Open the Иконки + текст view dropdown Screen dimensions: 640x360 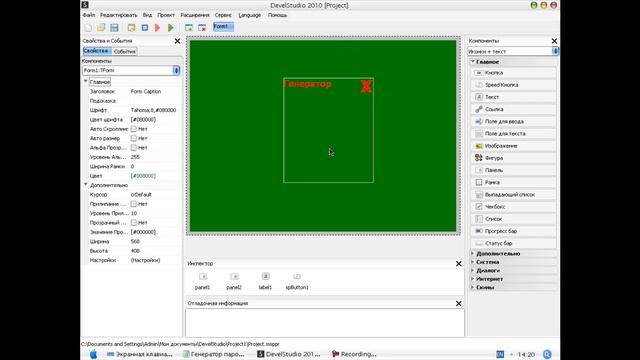555,51
